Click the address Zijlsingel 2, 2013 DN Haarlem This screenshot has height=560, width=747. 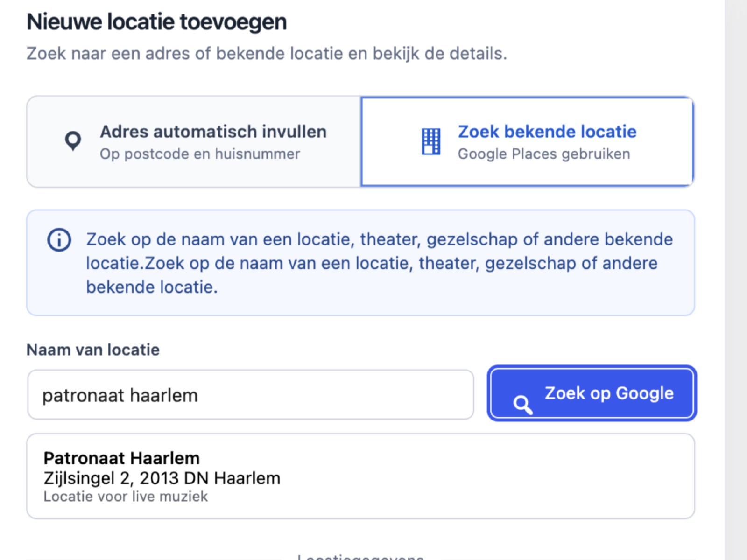[x=162, y=478]
